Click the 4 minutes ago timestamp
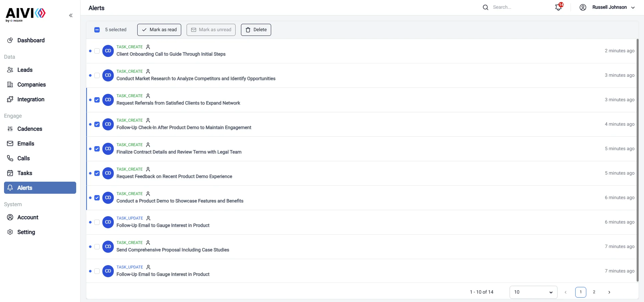Image resolution: width=644 pixels, height=302 pixels. click(x=620, y=124)
